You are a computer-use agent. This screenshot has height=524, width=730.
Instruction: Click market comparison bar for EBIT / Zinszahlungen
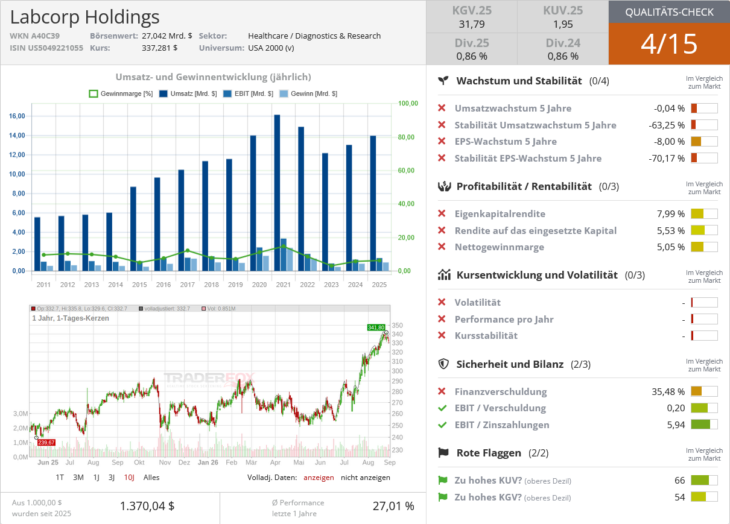coord(704,424)
